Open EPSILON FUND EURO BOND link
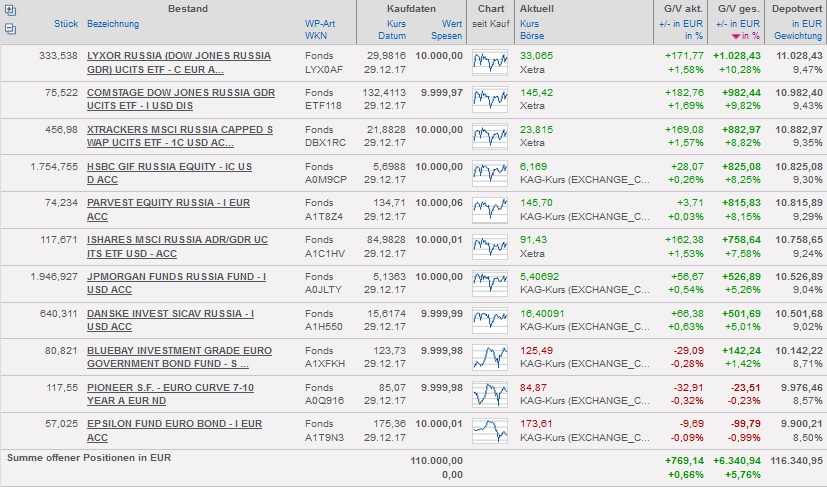The height and width of the screenshot is (487, 827). tap(174, 431)
